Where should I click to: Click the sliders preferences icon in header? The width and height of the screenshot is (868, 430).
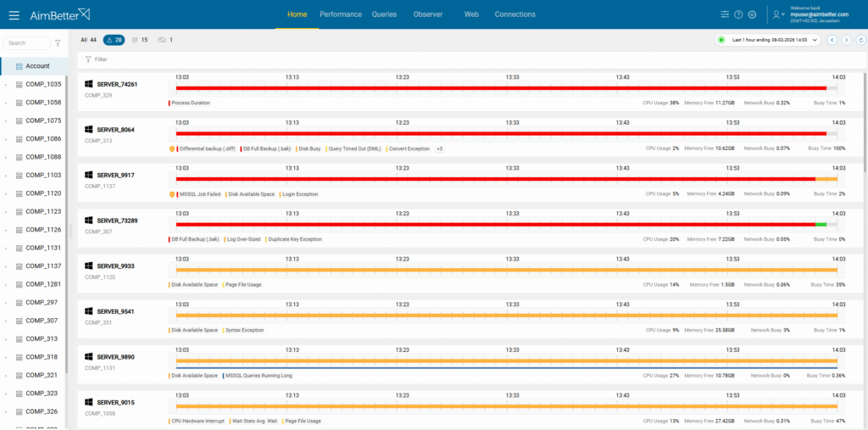click(x=724, y=14)
